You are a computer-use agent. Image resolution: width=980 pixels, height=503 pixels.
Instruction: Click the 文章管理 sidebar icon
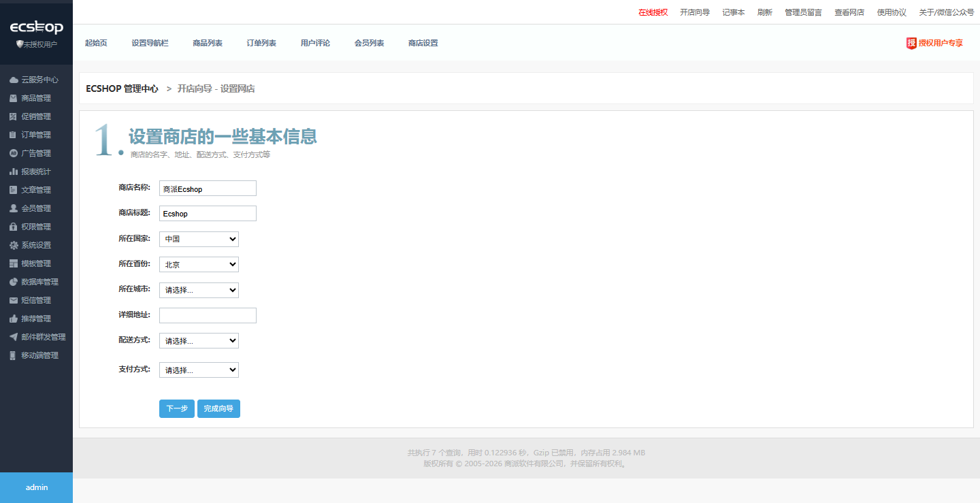click(14, 190)
